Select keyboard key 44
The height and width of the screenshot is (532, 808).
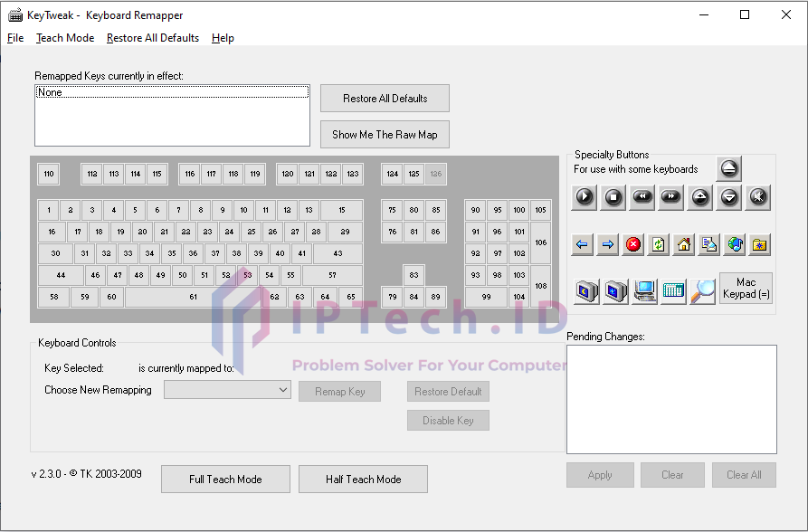[x=61, y=275]
